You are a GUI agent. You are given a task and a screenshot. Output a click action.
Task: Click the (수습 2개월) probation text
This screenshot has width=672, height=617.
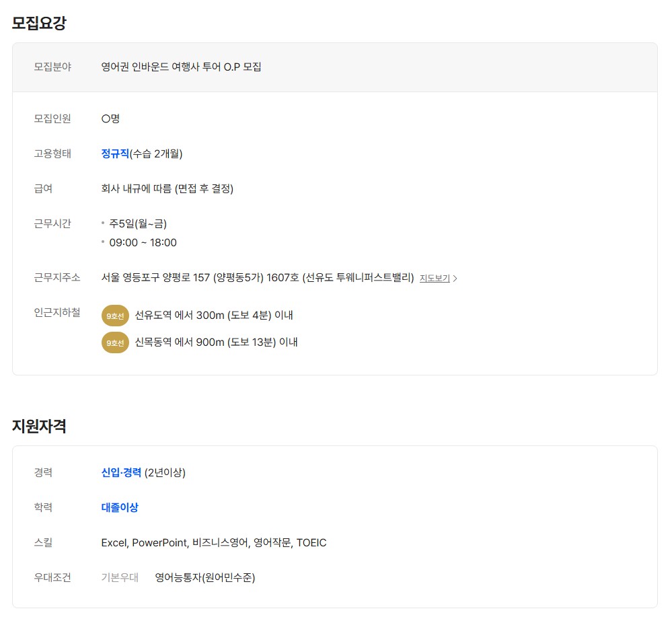[156, 153]
